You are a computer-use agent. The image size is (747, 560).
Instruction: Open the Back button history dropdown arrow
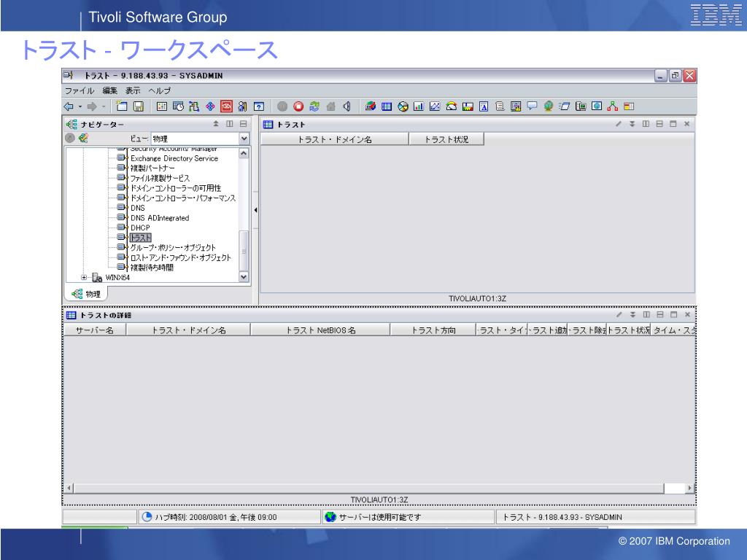point(80,106)
